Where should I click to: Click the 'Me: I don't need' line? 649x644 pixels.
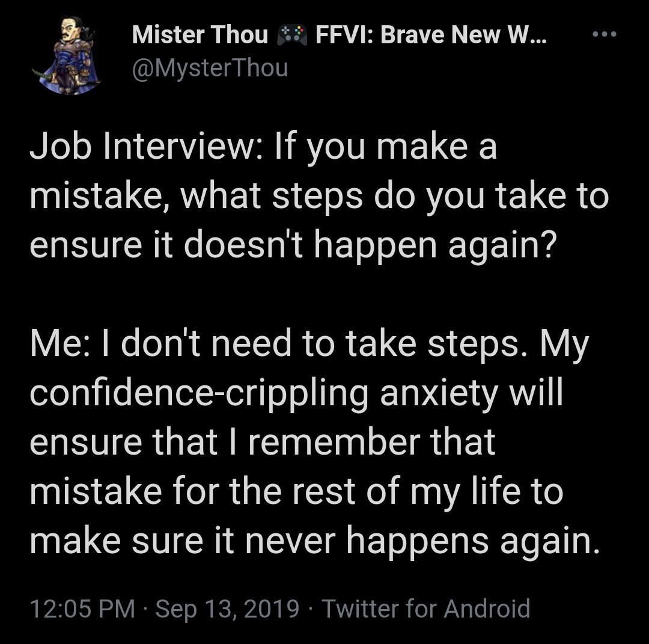tap(309, 345)
